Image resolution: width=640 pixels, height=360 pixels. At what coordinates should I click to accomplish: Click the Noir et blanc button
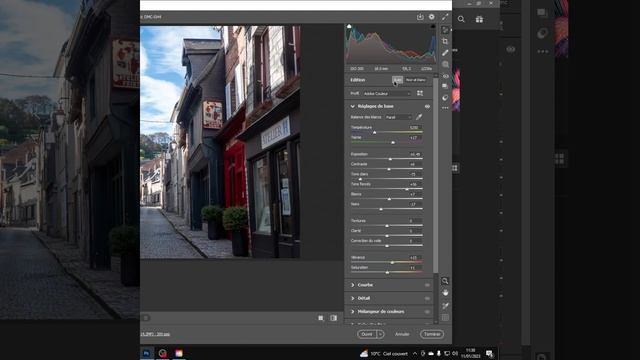[416, 80]
